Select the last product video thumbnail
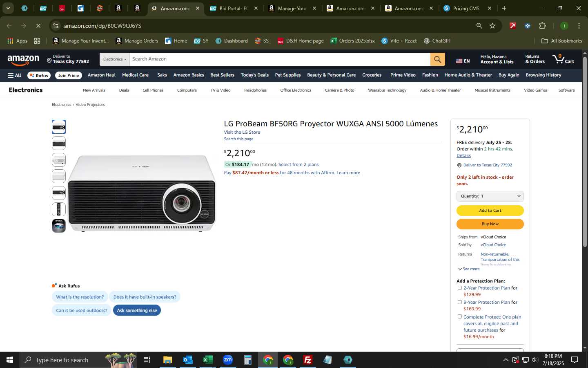The height and width of the screenshot is (368, 588). click(59, 226)
